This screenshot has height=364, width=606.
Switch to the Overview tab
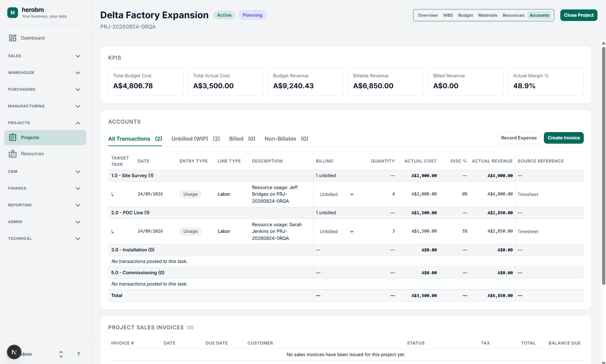[x=428, y=15]
